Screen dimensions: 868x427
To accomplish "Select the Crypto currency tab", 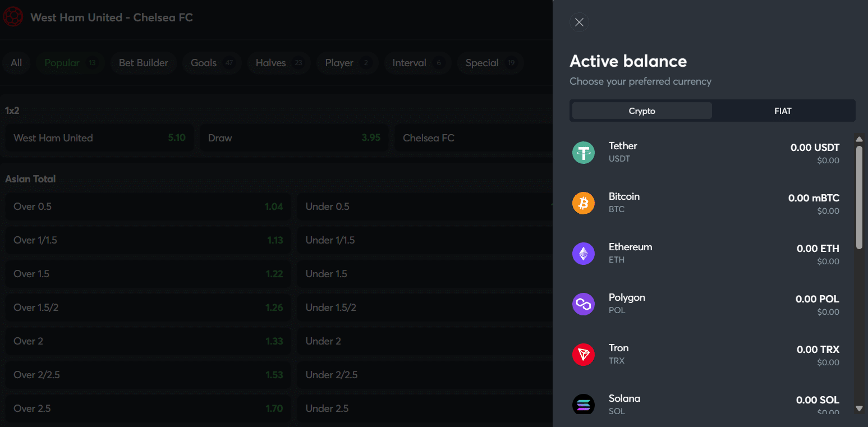I will [641, 111].
